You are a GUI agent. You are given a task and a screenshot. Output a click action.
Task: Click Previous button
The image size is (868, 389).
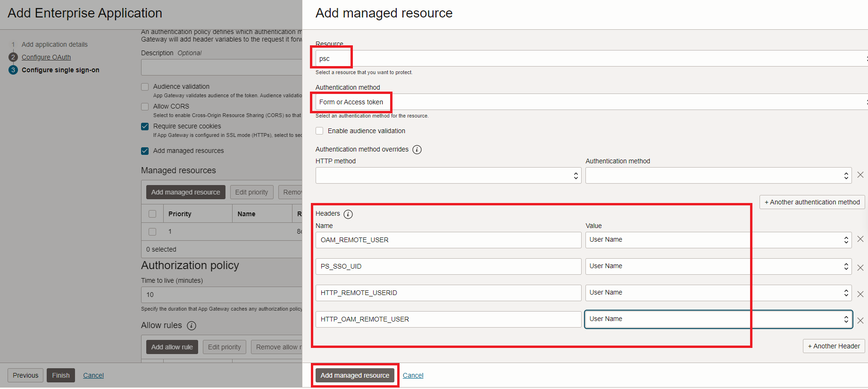click(25, 375)
